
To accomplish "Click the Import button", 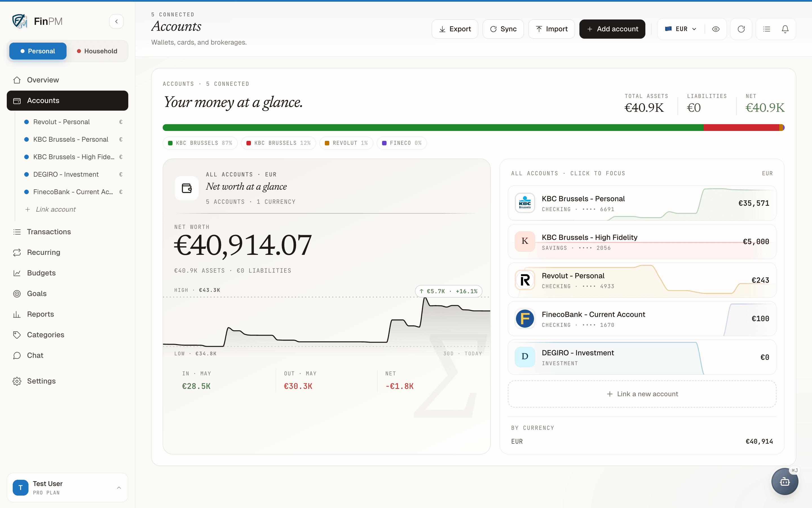I will click(551, 29).
